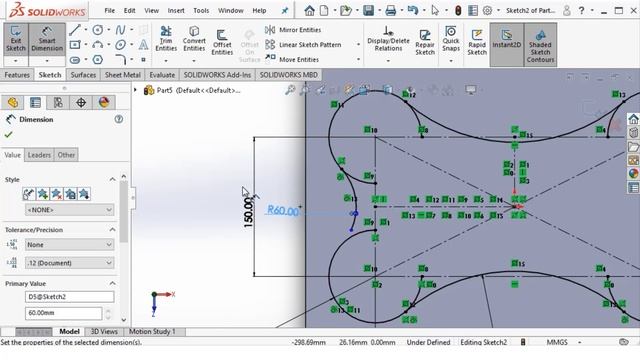
Task: Click the Save icon
Action: [x=368, y=11]
